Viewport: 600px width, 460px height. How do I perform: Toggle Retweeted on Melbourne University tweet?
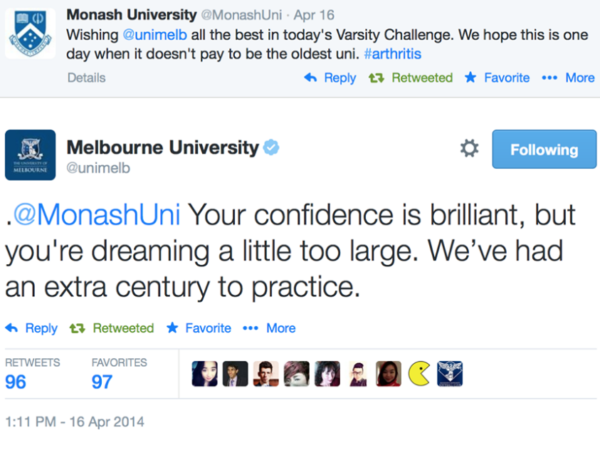pos(114,328)
